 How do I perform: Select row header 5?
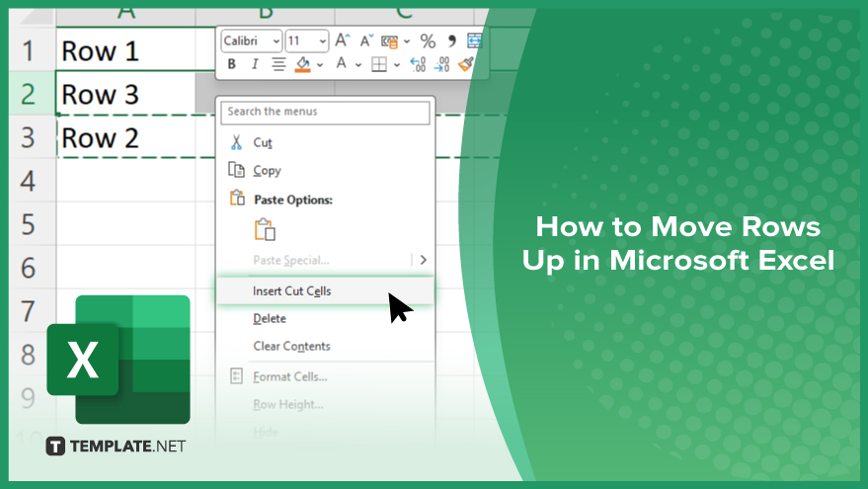pyautogui.click(x=29, y=224)
